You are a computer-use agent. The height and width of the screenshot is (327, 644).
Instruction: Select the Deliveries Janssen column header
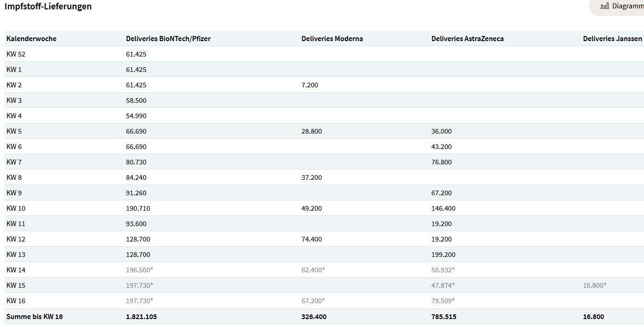tap(612, 39)
